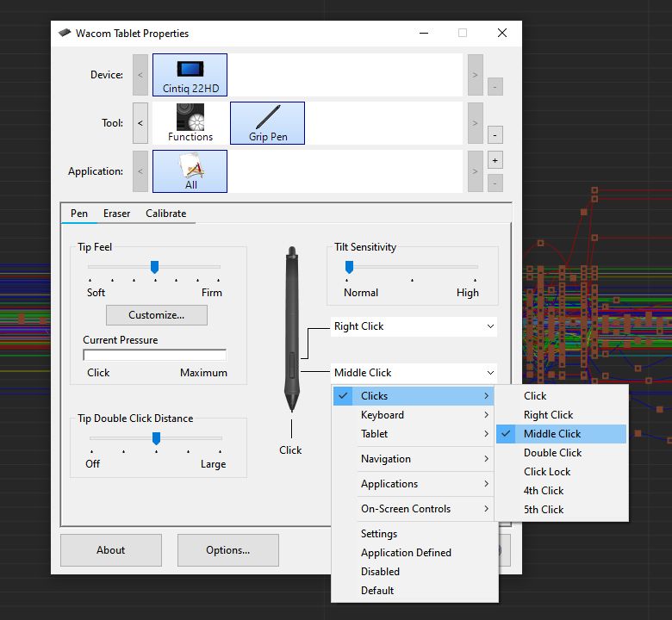
Task: Click the Current Pressure bar
Action: tap(155, 355)
